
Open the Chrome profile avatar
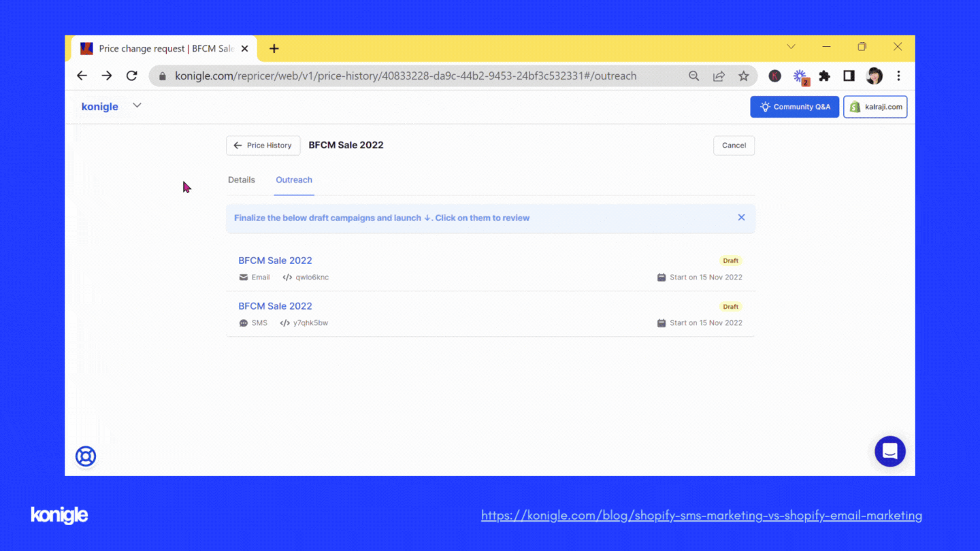coord(874,76)
